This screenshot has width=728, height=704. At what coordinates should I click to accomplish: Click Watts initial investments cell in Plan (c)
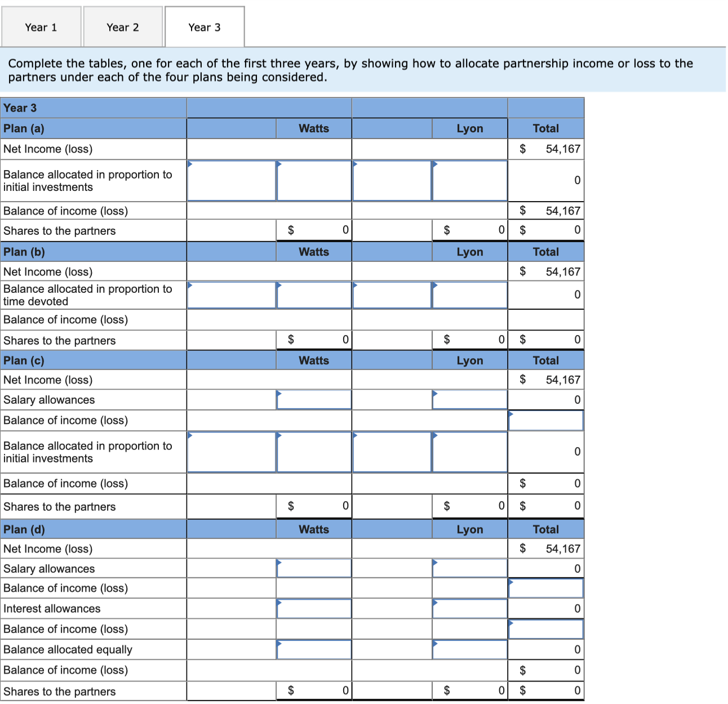pos(231,451)
